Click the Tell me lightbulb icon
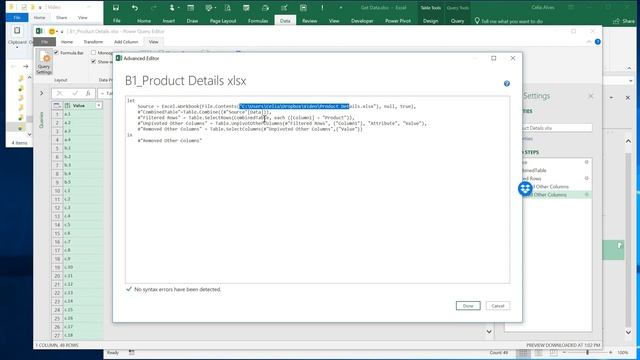This screenshot has height=360, width=640. coord(477,20)
